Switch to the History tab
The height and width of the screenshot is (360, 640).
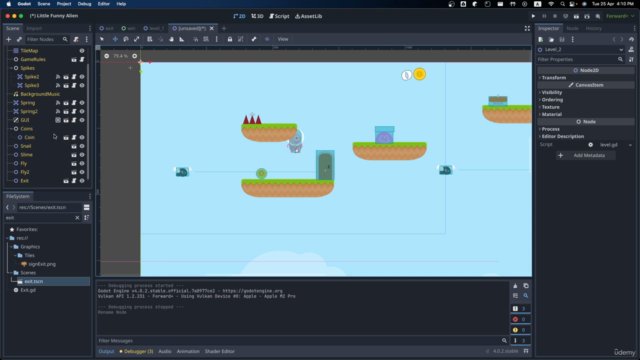pyautogui.click(x=593, y=28)
